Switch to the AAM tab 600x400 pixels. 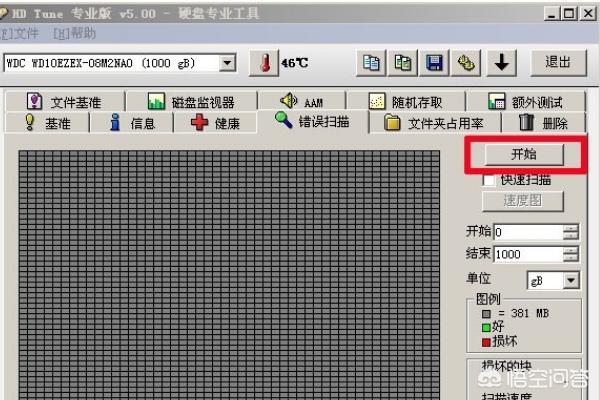coord(302,102)
